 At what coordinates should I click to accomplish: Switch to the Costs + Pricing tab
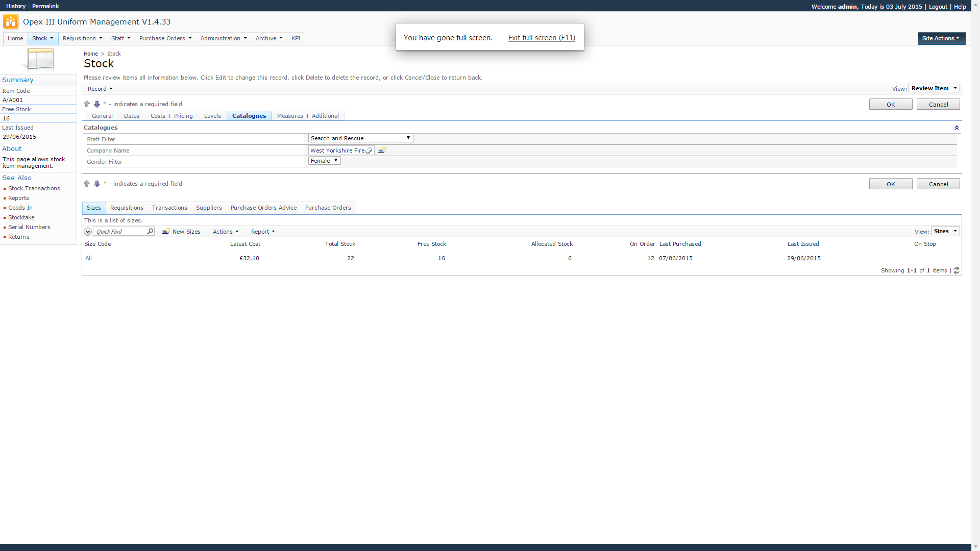tap(171, 116)
